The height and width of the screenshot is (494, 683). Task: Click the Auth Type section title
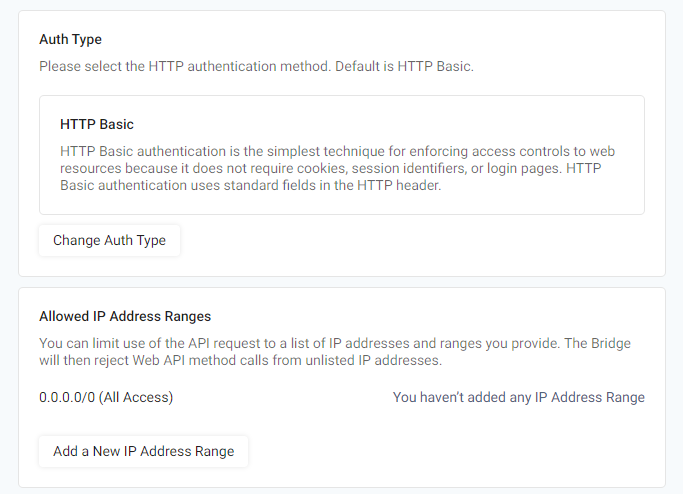click(71, 40)
